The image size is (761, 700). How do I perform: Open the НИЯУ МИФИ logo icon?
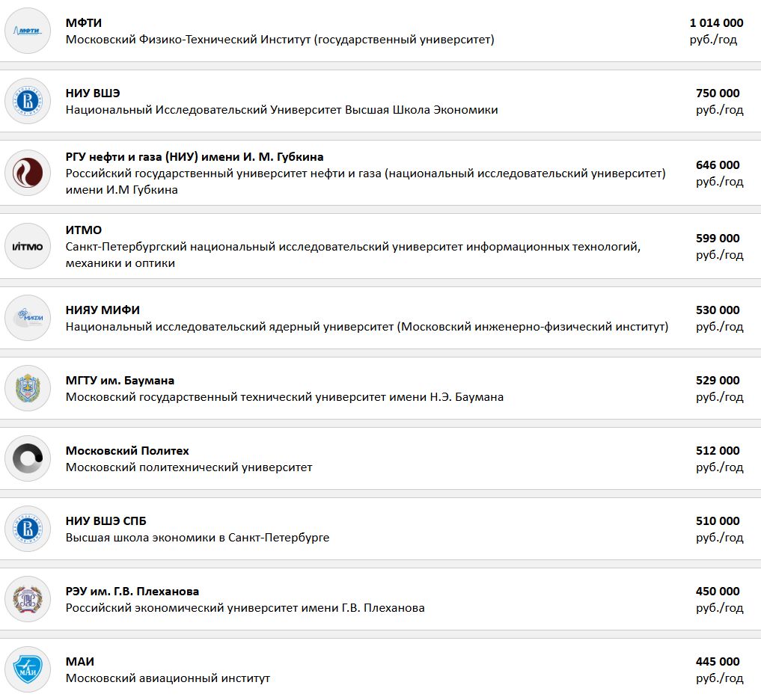[28, 318]
